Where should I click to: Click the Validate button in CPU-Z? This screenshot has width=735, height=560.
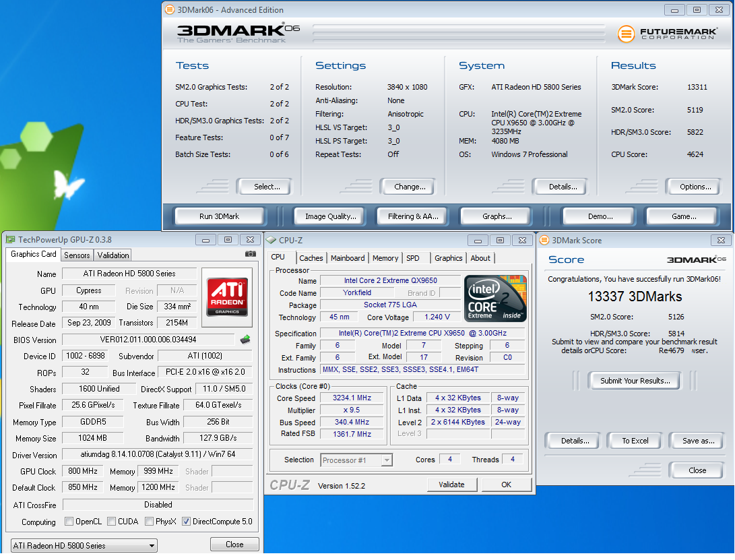(x=452, y=485)
